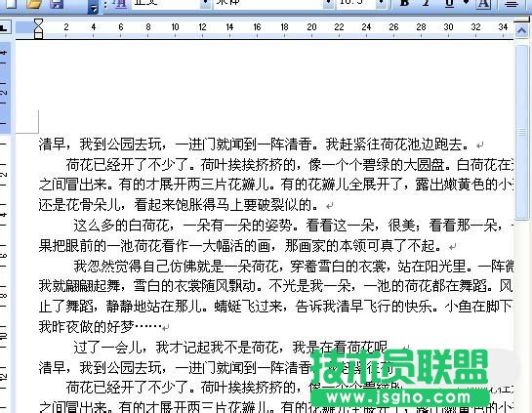Toggle bold formatting with the B button

pos(404,3)
